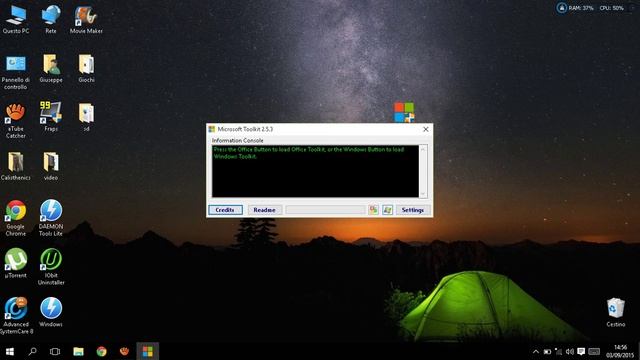The image size is (640, 360).
Task: Select the Questo PC desktop icon
Action: (16, 20)
